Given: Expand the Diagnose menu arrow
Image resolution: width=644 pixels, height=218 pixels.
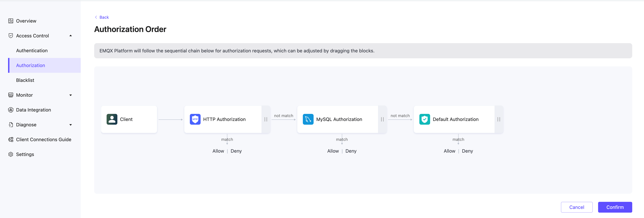Looking at the screenshot, I should [71, 125].
